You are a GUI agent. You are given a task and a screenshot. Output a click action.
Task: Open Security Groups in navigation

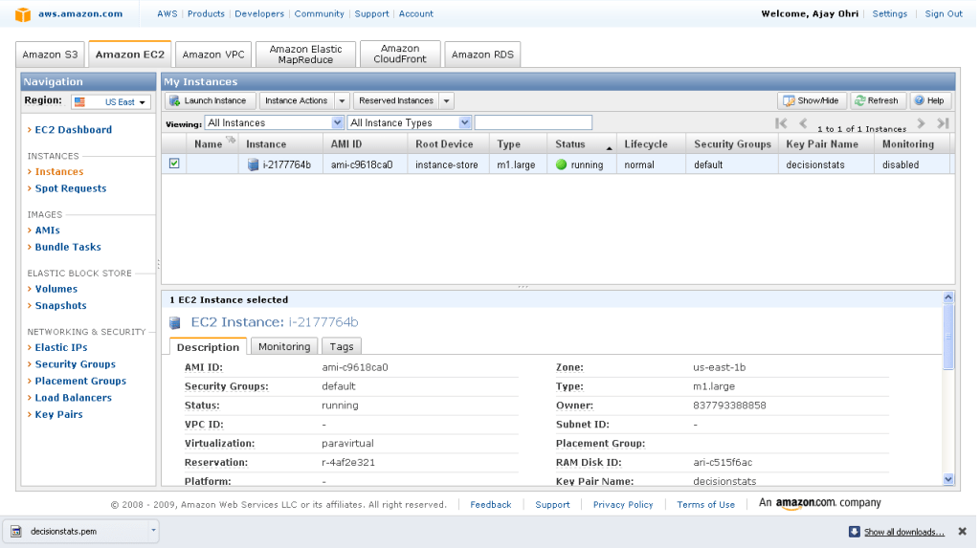pyautogui.click(x=75, y=364)
